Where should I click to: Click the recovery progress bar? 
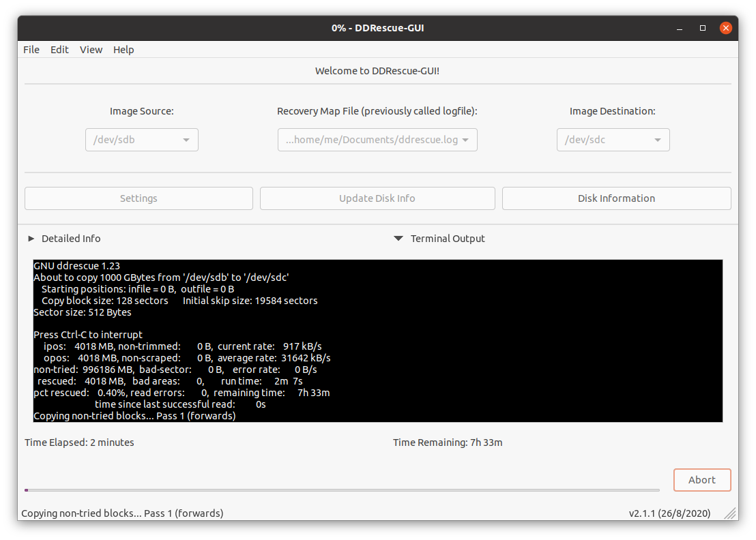[342, 490]
